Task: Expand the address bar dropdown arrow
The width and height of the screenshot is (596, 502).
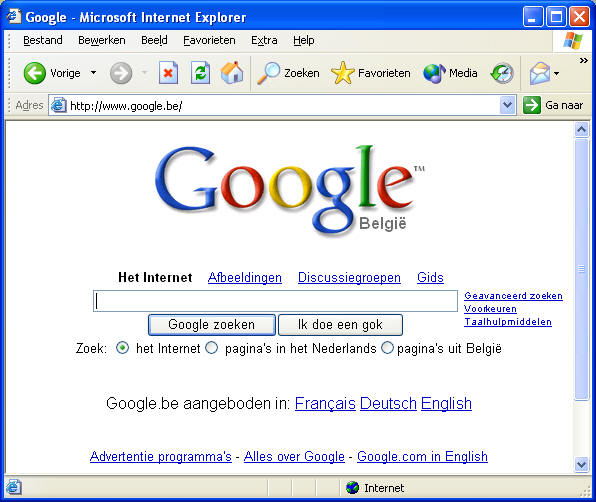Action: [507, 105]
